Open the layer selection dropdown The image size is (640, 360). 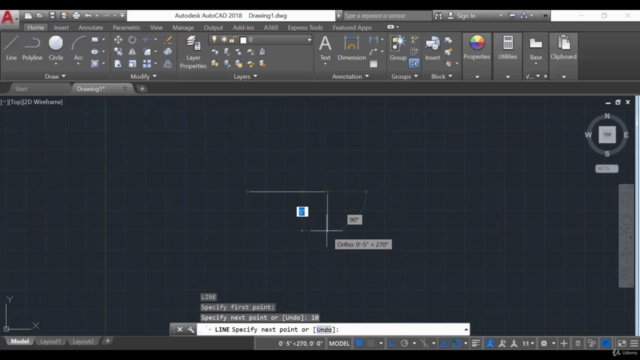tap(309, 40)
